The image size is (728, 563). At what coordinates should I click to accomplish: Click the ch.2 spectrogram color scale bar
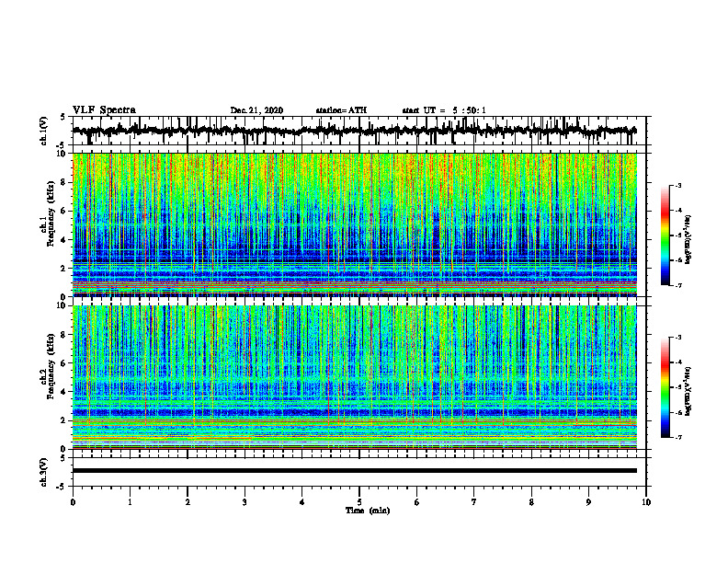(665, 387)
